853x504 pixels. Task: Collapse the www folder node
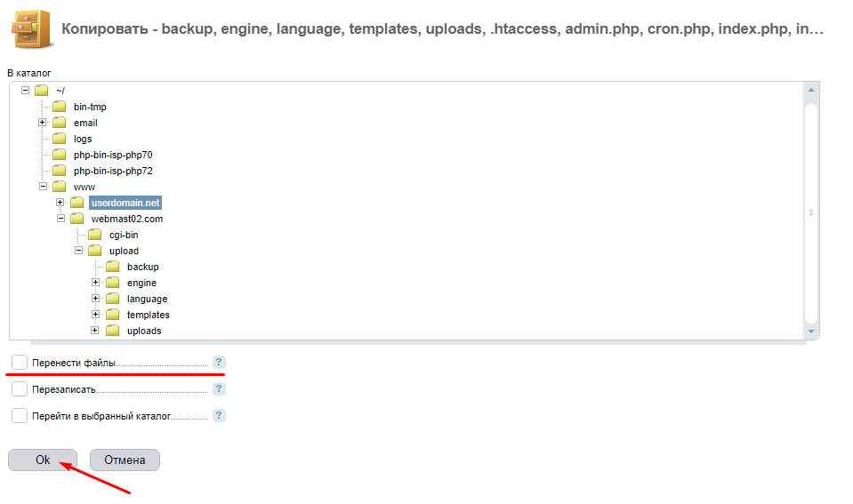42,187
